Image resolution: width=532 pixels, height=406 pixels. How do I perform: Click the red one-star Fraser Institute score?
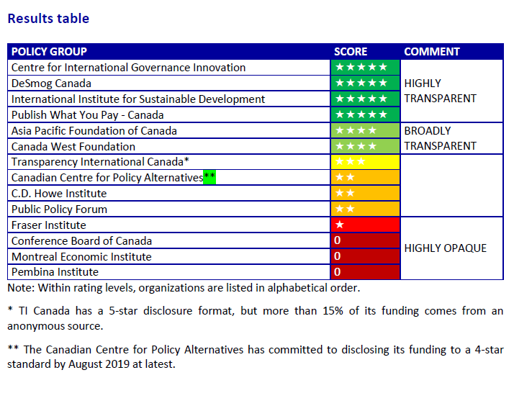pos(366,225)
